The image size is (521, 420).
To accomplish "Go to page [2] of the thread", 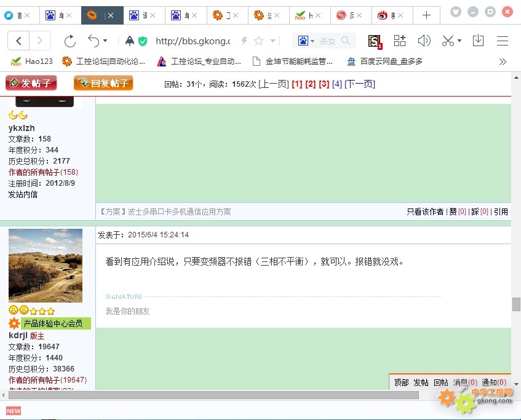I will (311, 84).
